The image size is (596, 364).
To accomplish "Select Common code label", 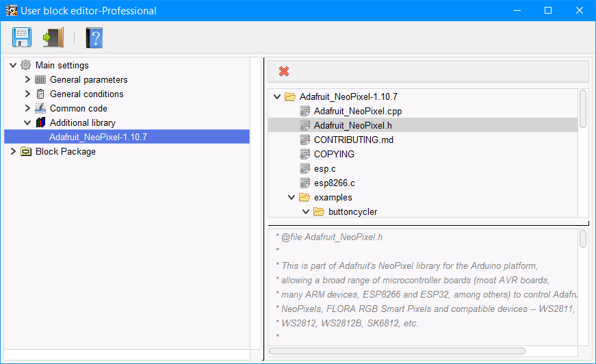I will tap(78, 108).
